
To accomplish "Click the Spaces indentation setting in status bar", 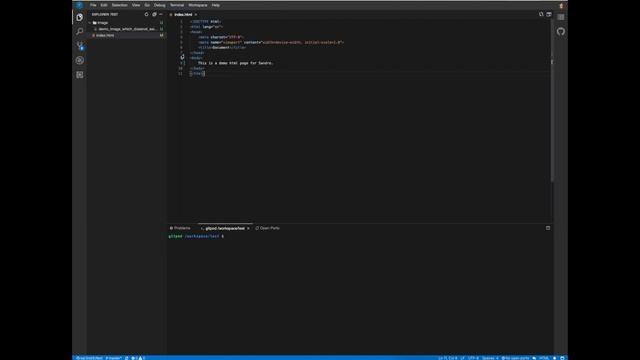I will pos(490,358).
